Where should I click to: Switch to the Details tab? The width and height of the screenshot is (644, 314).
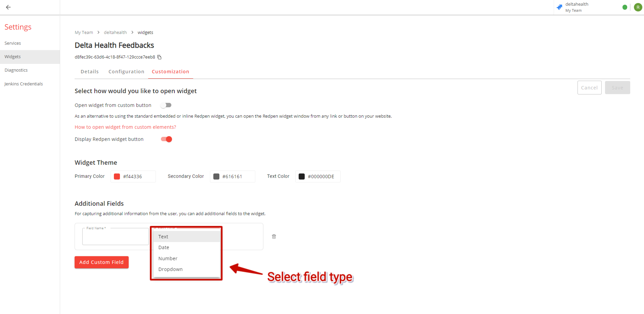[x=90, y=72]
